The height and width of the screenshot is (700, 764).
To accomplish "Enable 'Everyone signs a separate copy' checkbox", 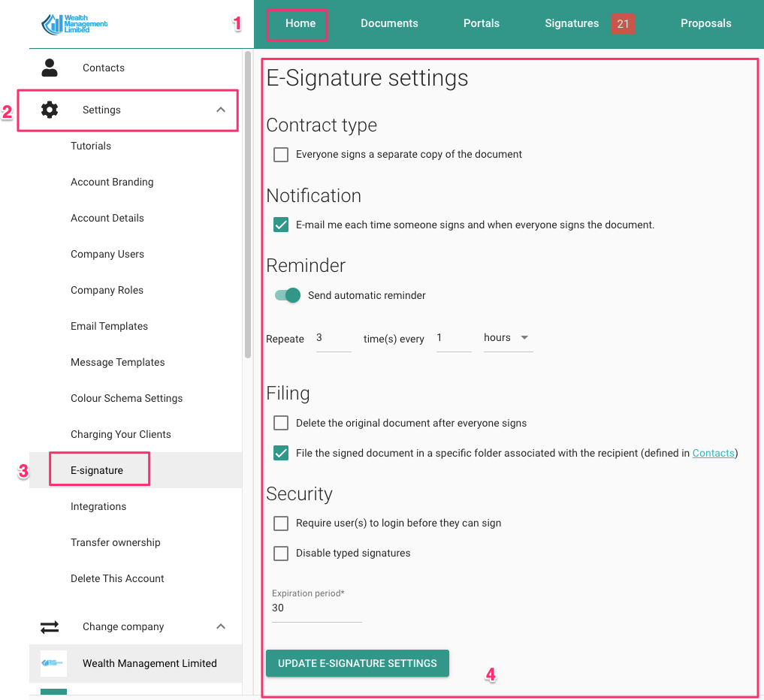I will (x=281, y=155).
